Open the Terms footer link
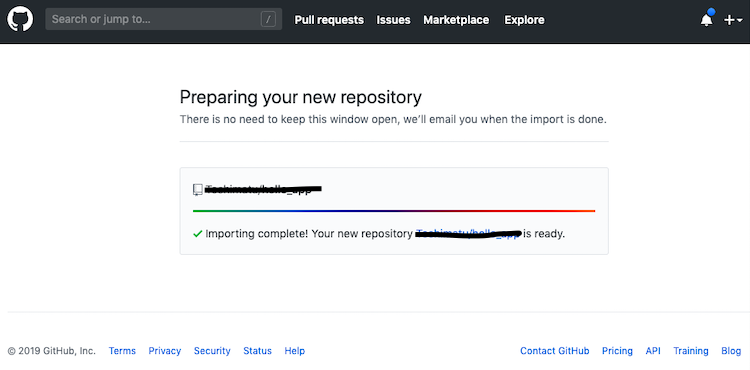The height and width of the screenshot is (370, 750). 122,351
